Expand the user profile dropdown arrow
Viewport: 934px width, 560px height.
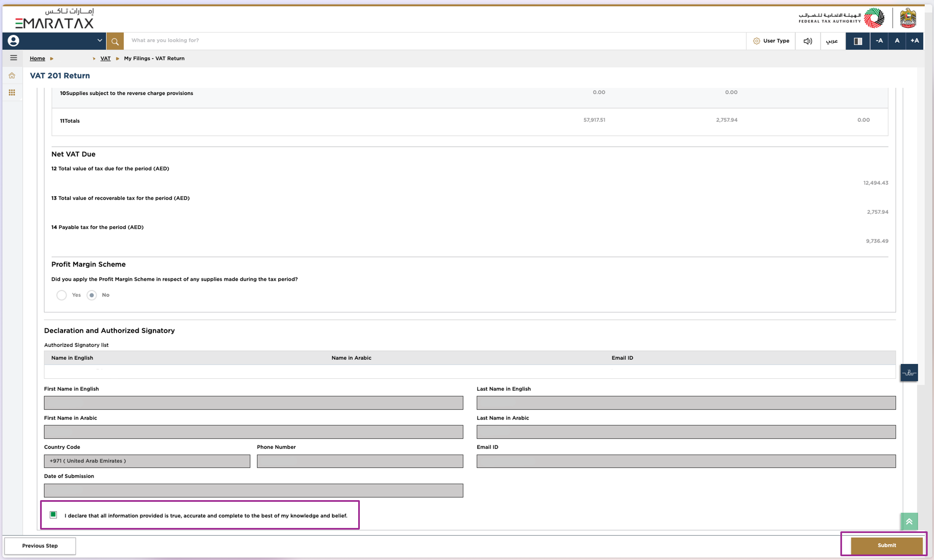click(100, 40)
